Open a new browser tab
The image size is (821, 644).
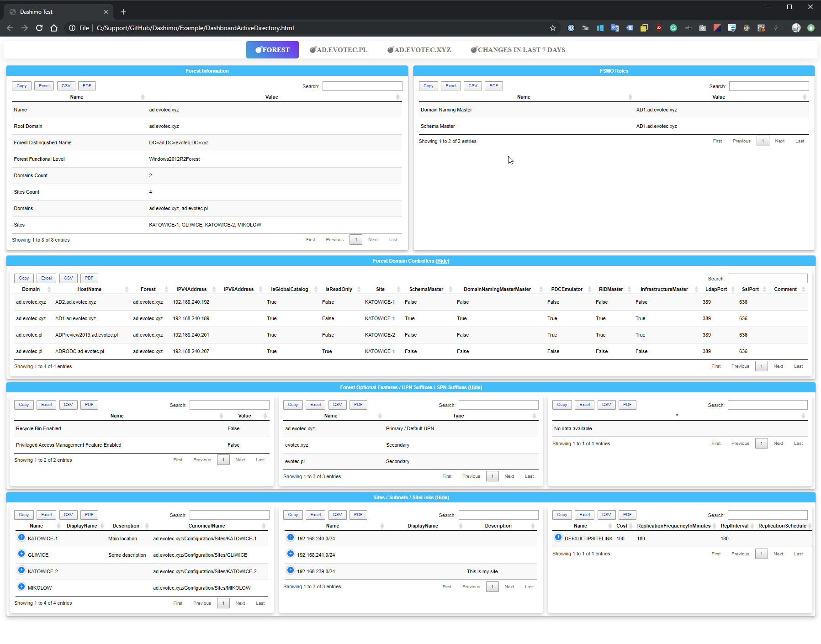tap(123, 12)
